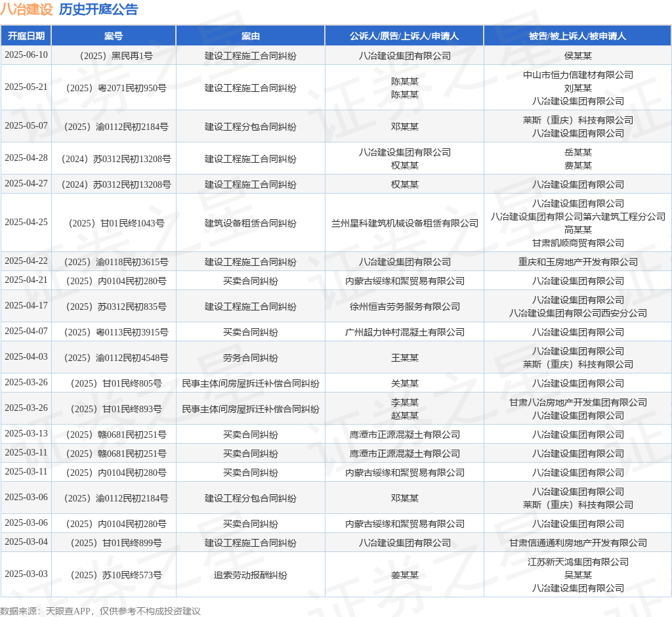
Task: Click defendant 吴某某
Action: click(577, 575)
